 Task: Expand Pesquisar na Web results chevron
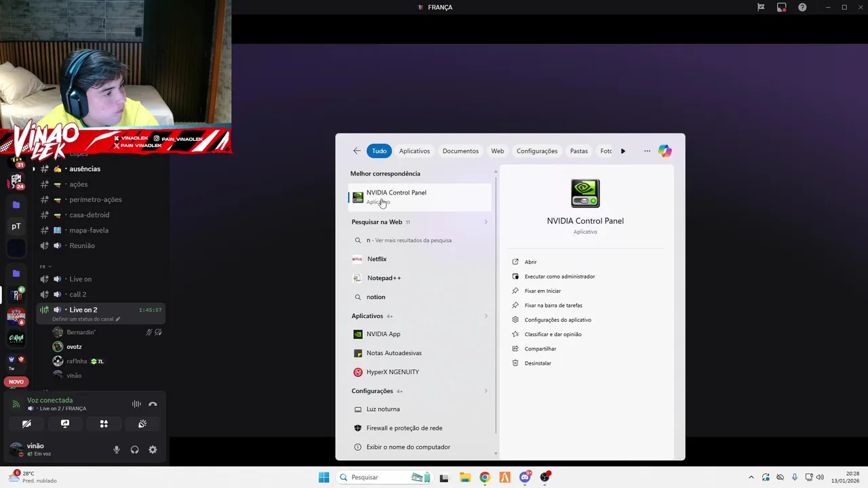[x=486, y=222]
